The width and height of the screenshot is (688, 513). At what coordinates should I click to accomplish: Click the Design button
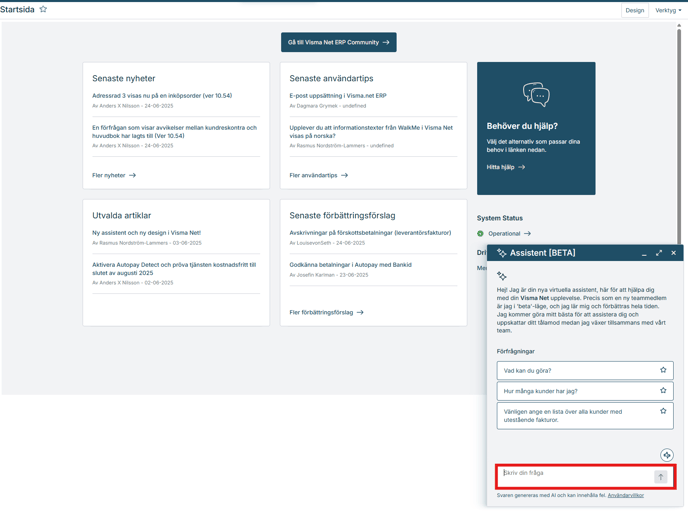coord(634,10)
